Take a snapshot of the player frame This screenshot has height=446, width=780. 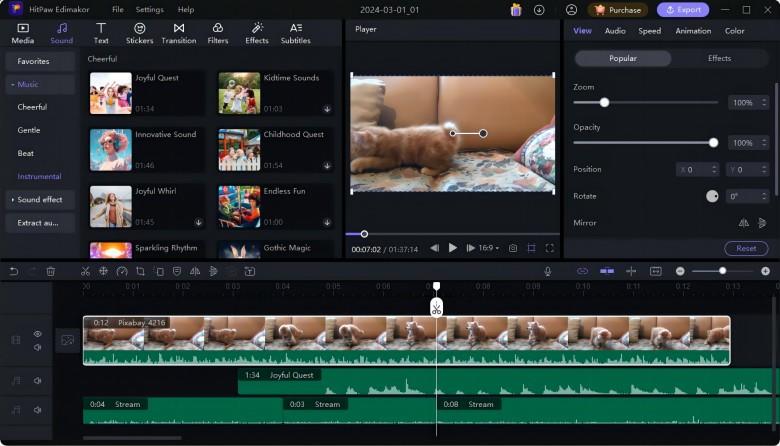(x=513, y=248)
